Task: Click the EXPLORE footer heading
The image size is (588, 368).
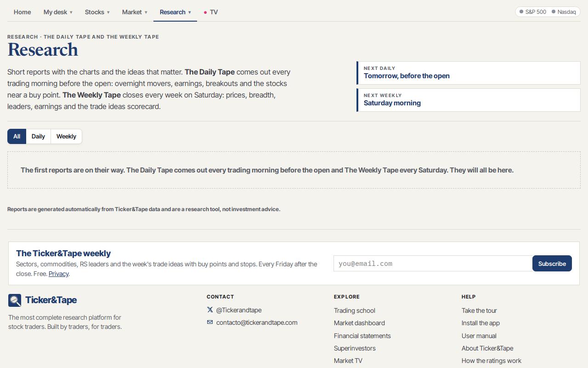Action: [x=347, y=297]
